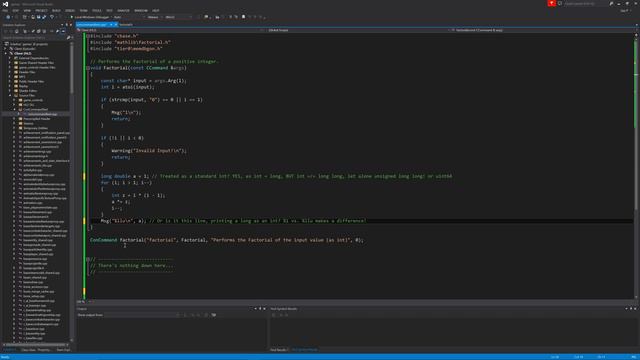Expand External Dependencies folder
Viewport: 640px width, 360px height.
click(10, 58)
